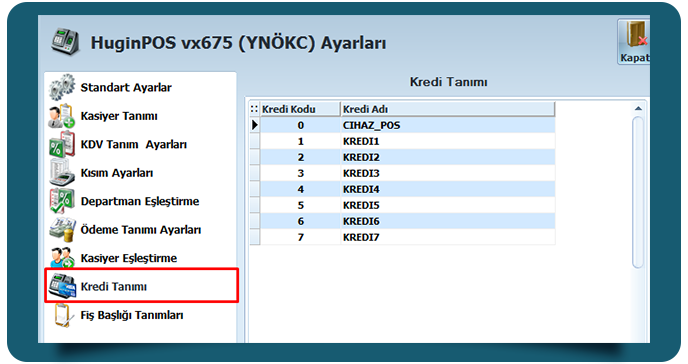
Task: Select the Kasiyer Tanımı user icon
Action: pyautogui.click(x=62, y=116)
